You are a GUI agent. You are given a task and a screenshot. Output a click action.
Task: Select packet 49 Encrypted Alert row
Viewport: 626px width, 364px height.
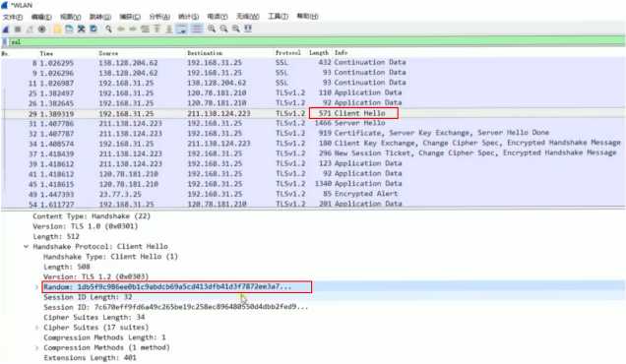pos(313,195)
